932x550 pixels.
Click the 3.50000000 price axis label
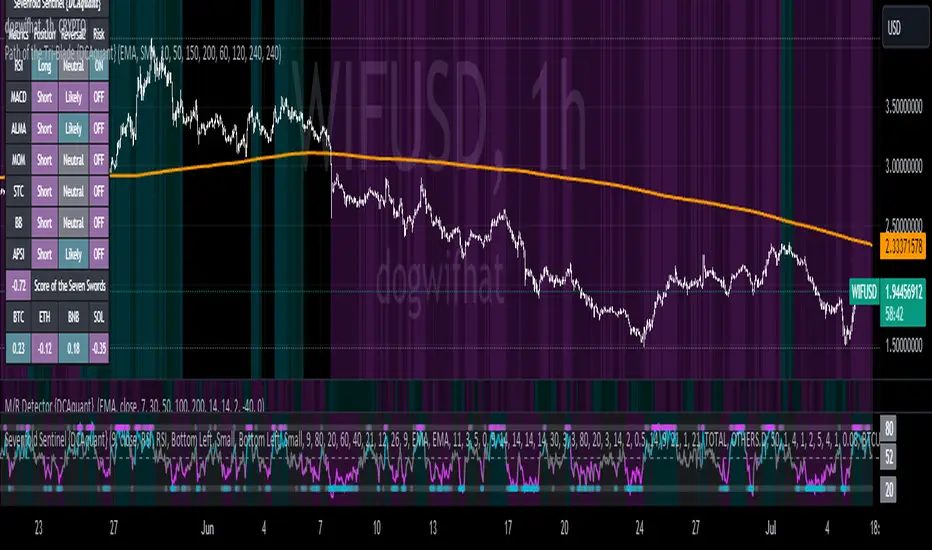pos(903,107)
